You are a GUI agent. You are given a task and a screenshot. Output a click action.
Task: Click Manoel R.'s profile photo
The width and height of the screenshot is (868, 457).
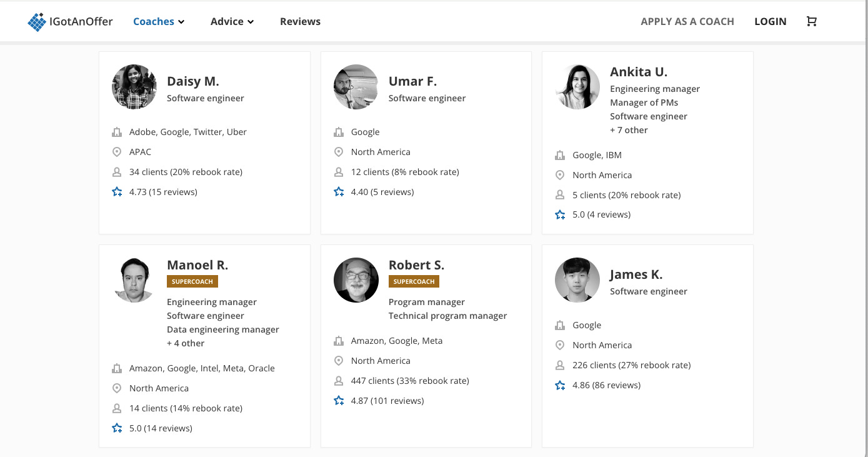tap(134, 280)
